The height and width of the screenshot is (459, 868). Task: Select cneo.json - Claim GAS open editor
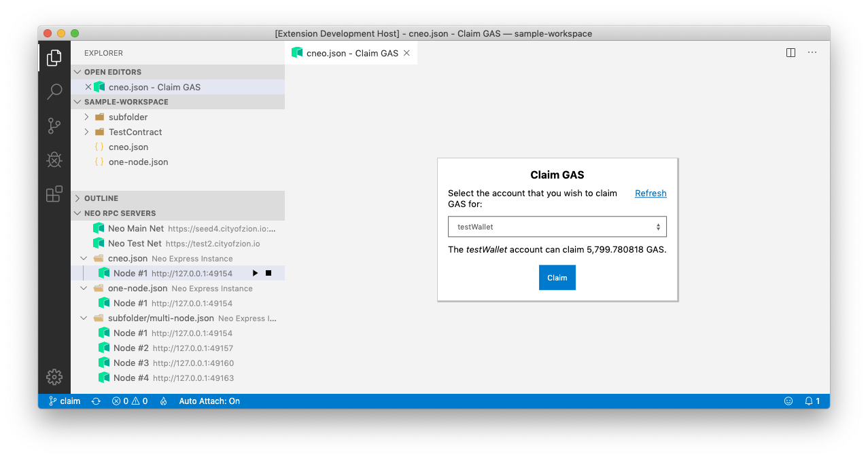click(178, 87)
